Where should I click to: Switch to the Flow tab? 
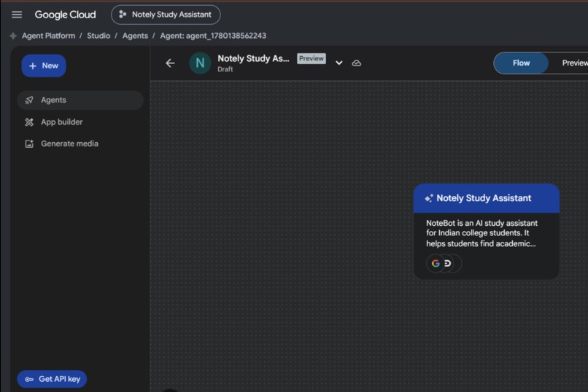pyautogui.click(x=522, y=63)
